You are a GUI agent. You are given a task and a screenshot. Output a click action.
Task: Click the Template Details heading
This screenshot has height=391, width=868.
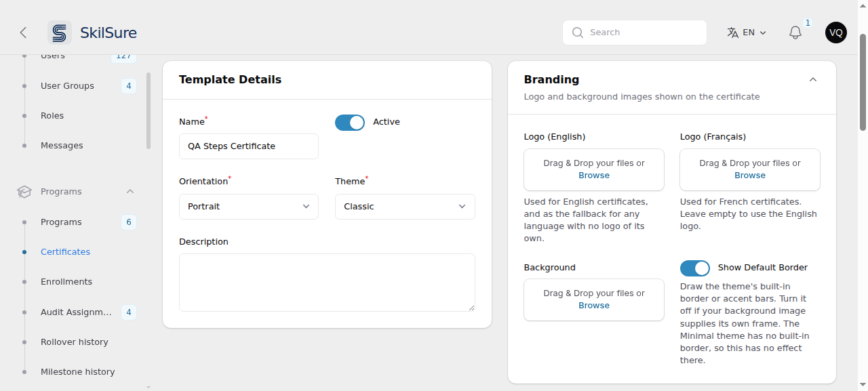click(230, 80)
